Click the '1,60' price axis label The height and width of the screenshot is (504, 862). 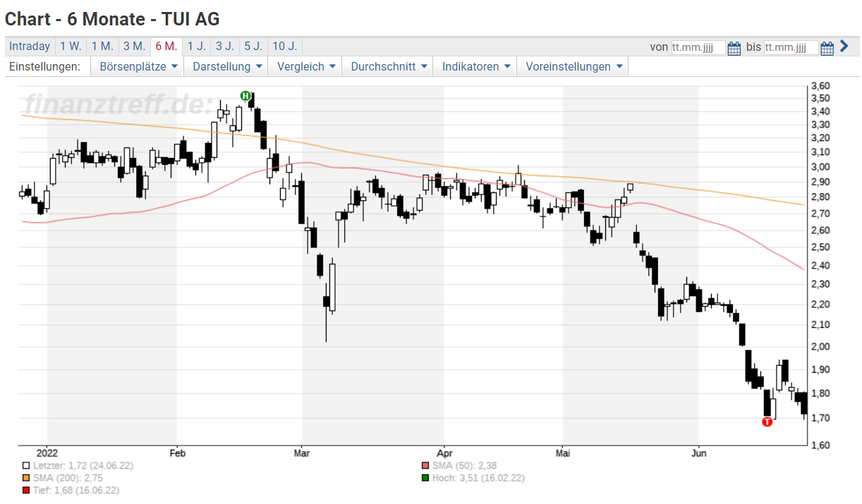coord(821,445)
